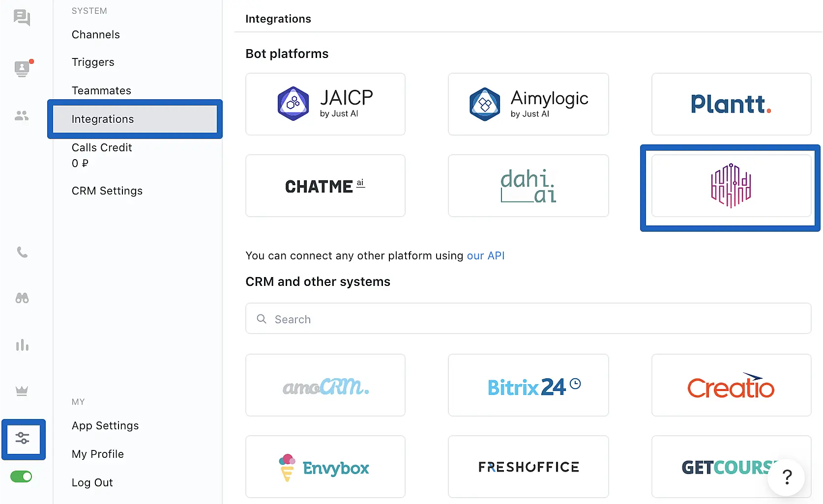Open the question mark help button
Viewport: 823px width, 504px height.
(787, 476)
